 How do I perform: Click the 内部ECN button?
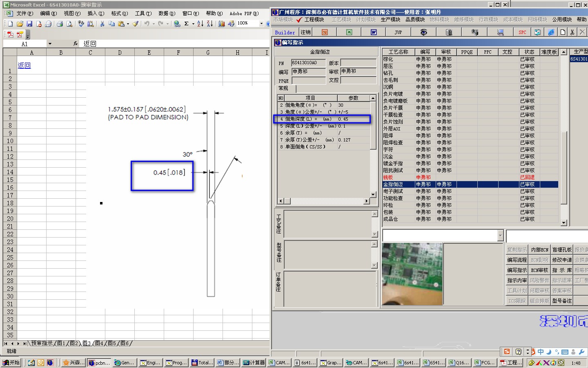pyautogui.click(x=539, y=249)
